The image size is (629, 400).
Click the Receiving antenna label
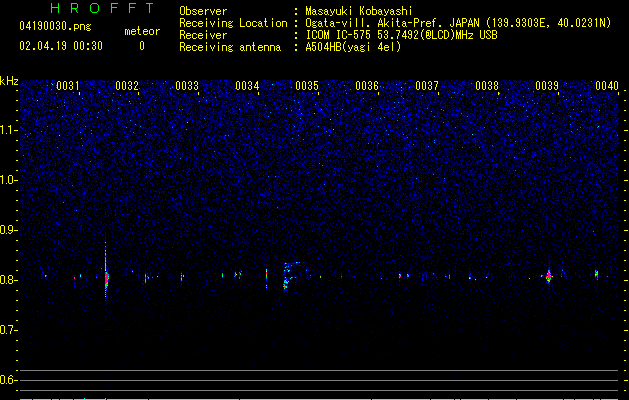pyautogui.click(x=230, y=47)
